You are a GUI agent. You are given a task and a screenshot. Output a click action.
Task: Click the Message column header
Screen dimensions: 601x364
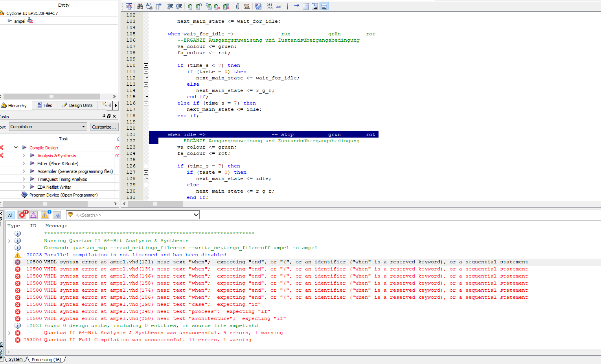coord(56,226)
